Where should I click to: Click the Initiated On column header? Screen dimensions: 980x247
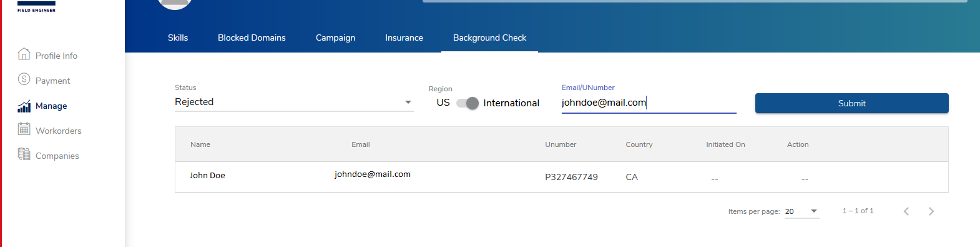point(725,144)
